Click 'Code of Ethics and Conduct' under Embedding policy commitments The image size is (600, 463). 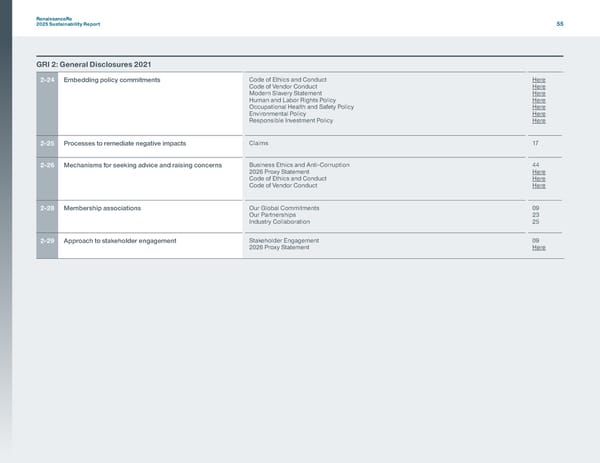coord(288,80)
